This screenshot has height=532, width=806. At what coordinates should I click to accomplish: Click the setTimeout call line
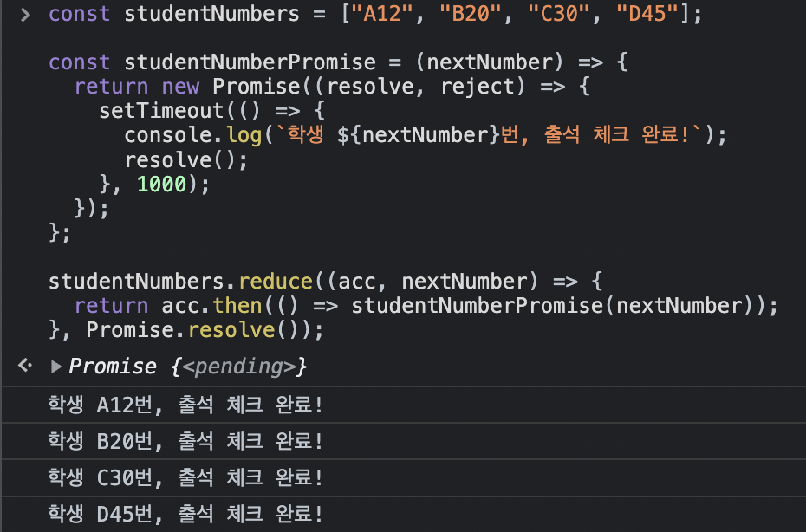[x=211, y=111]
